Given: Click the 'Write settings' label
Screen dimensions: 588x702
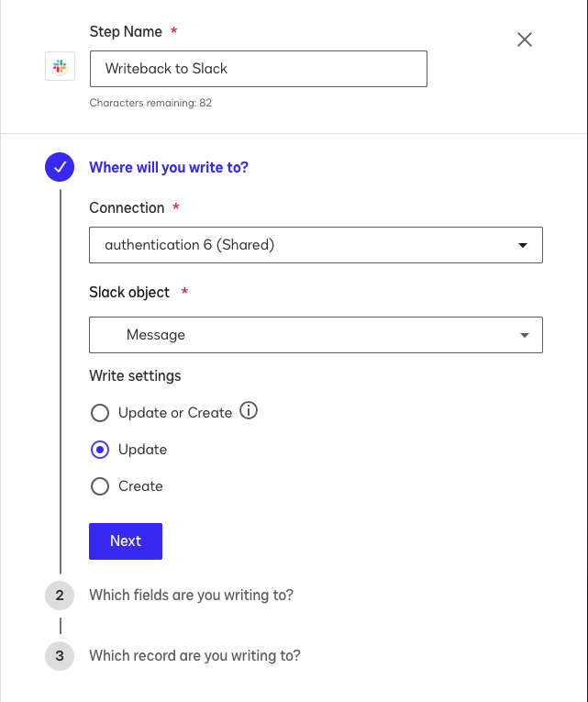Looking at the screenshot, I should [x=135, y=375].
